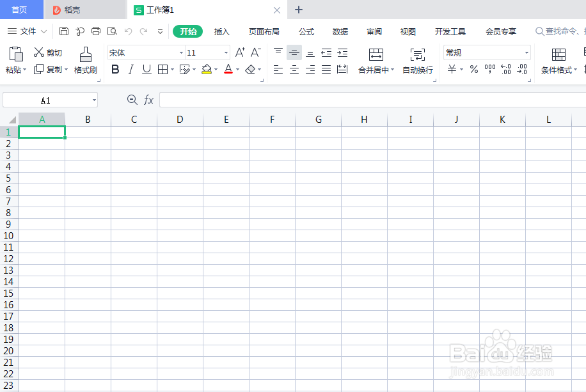Click the Paste (粘贴) clipboard icon
The width and height of the screenshot is (586, 392).
(16, 54)
